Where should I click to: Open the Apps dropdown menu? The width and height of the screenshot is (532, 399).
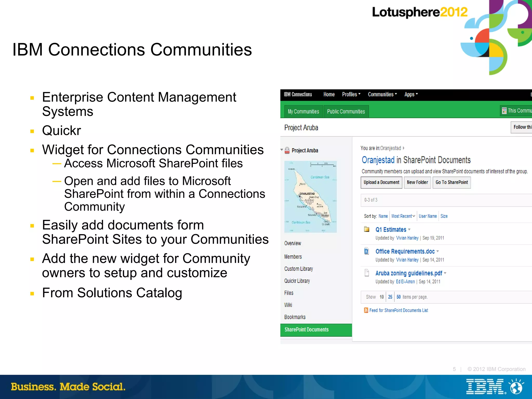tap(411, 94)
